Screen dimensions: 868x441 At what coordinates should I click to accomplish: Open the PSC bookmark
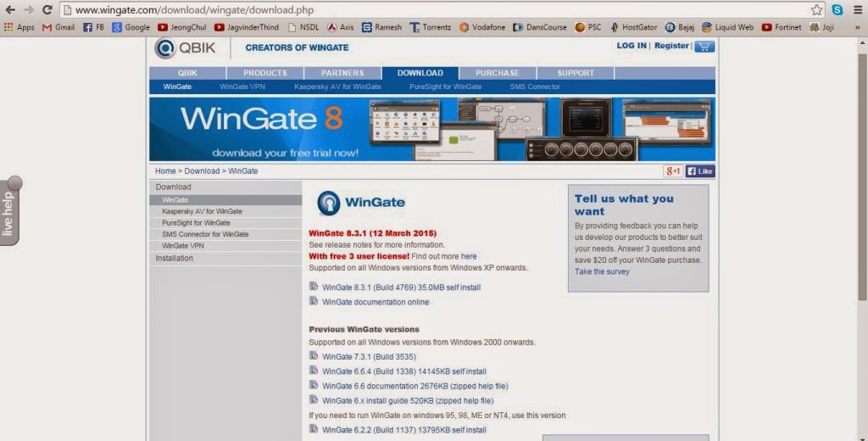point(588,27)
